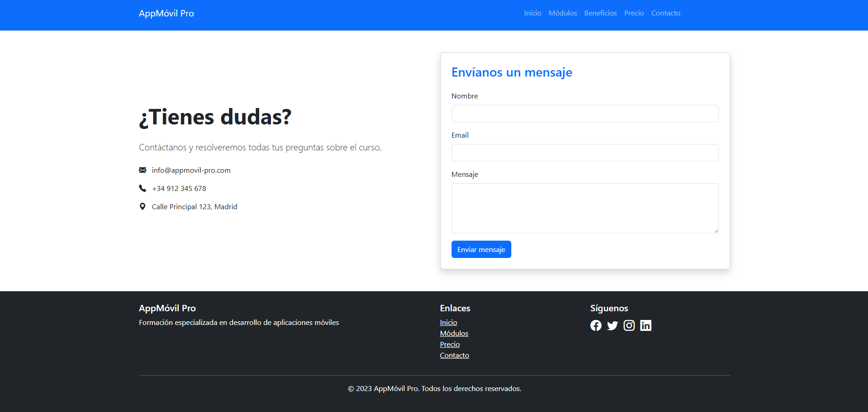Click the ¿Tienes dudas? heading
The width and height of the screenshot is (868, 412).
pos(215,117)
